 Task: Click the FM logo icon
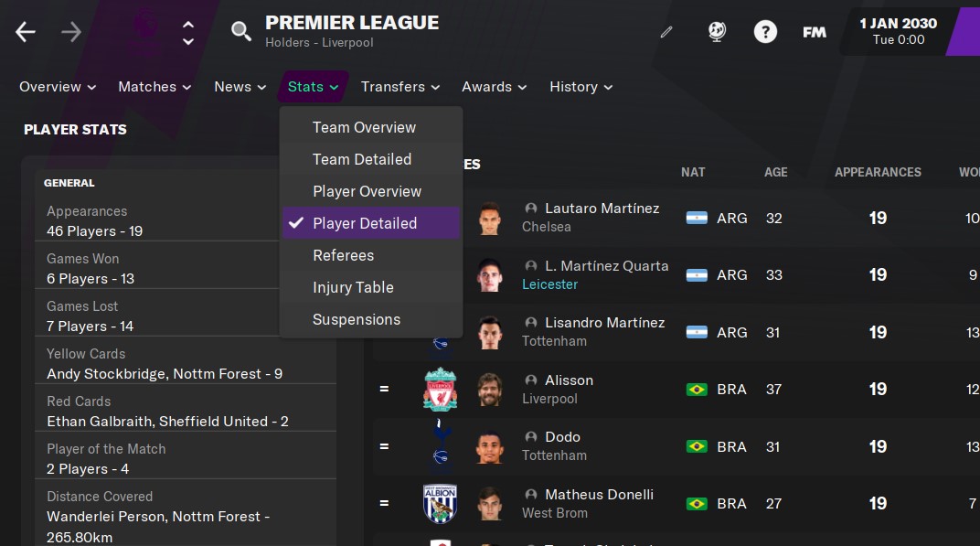[x=814, y=30]
